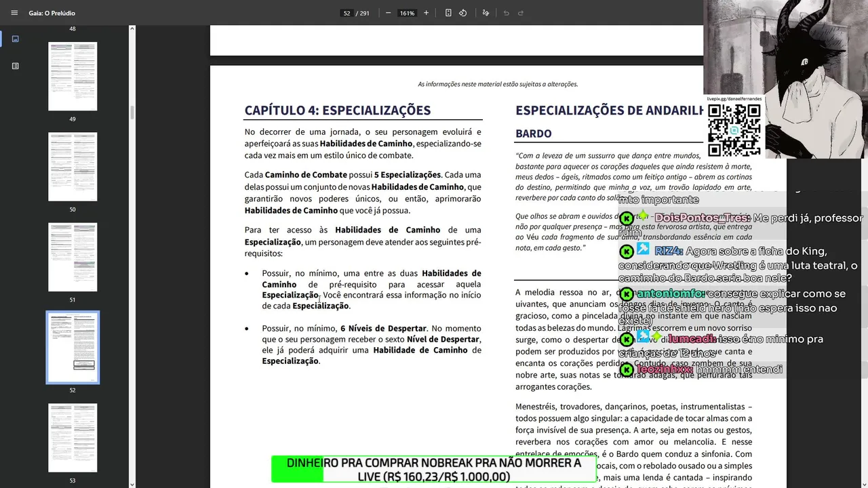Click the RIZ4 chat username
This screenshot has width=868, height=488.
coord(669,251)
